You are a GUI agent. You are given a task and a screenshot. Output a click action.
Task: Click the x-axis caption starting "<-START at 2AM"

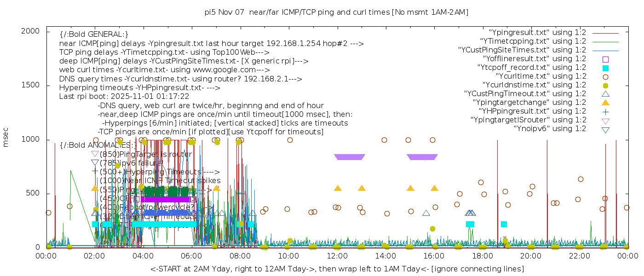[x=337, y=269]
